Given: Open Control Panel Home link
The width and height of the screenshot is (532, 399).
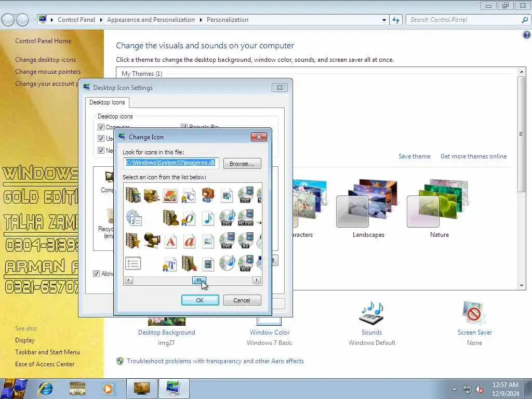Looking at the screenshot, I should coord(43,41).
